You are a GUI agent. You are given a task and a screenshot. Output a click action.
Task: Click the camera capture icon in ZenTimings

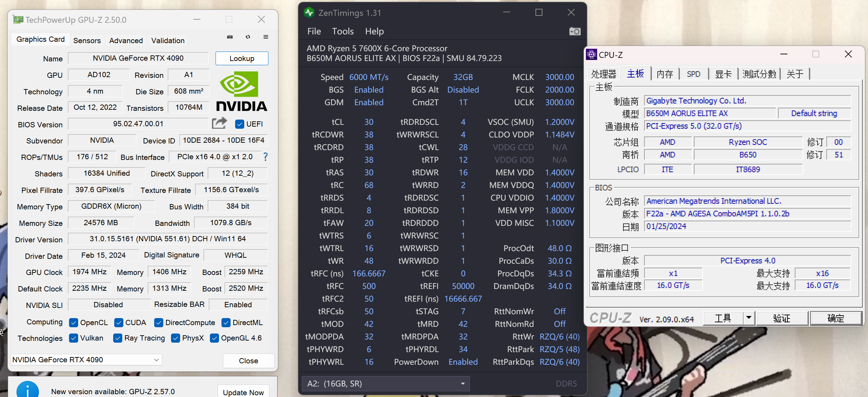pos(575,31)
